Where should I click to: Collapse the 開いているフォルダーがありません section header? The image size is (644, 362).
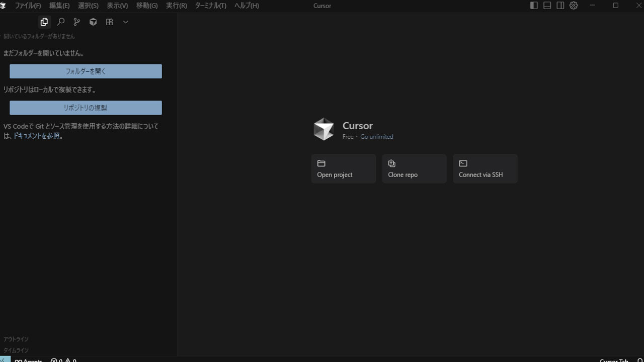point(39,36)
